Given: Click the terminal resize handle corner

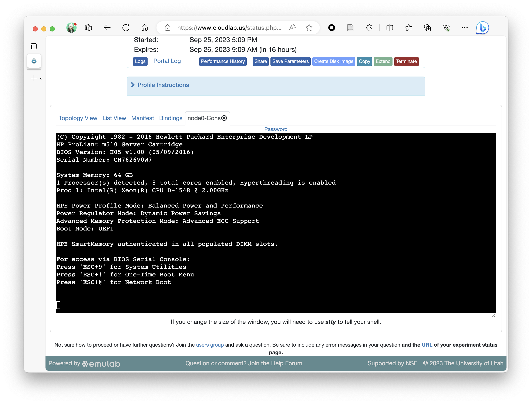Looking at the screenshot, I should 494,316.
